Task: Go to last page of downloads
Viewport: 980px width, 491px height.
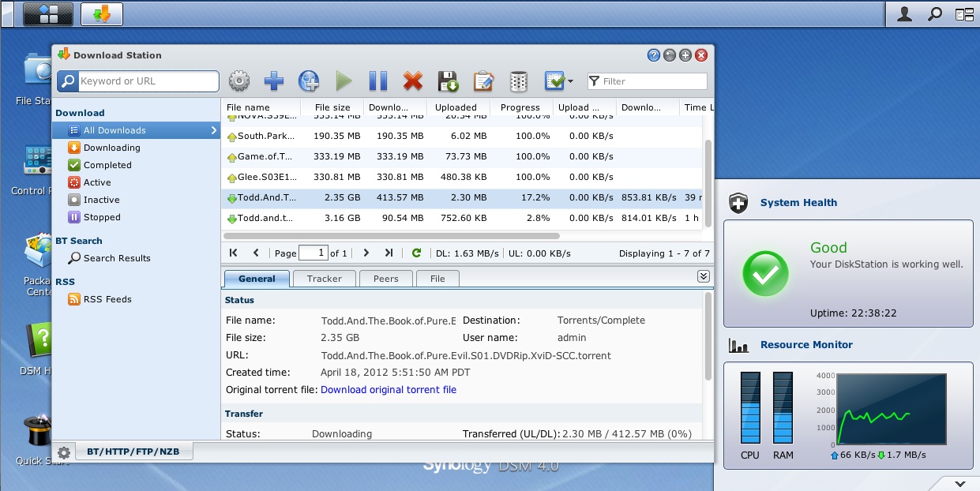Action: pyautogui.click(x=389, y=253)
